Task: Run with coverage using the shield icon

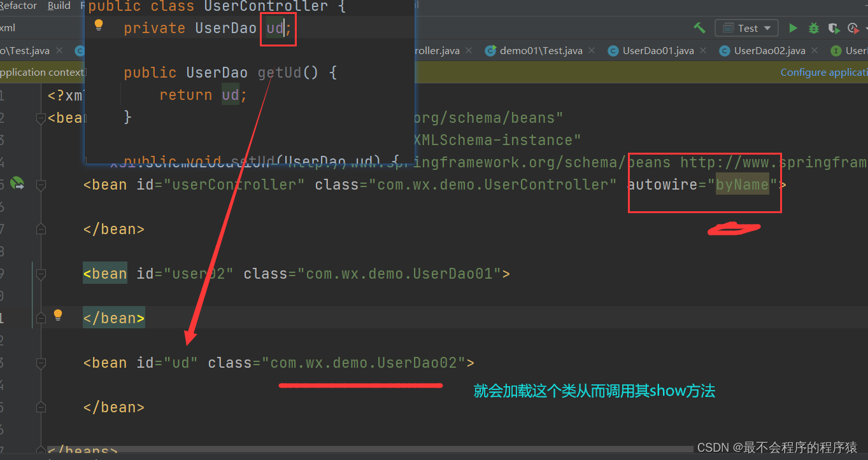Action: pyautogui.click(x=833, y=28)
